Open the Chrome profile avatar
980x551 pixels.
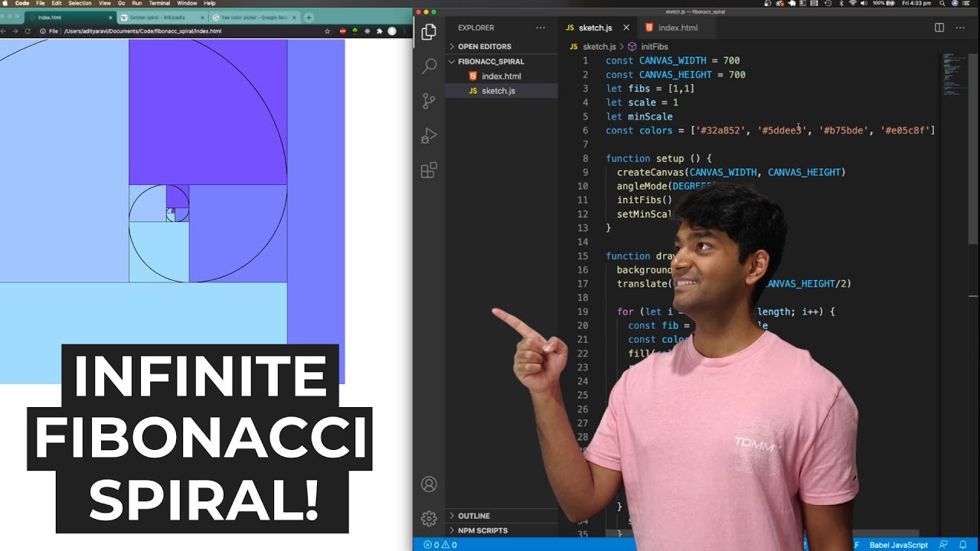[392, 31]
